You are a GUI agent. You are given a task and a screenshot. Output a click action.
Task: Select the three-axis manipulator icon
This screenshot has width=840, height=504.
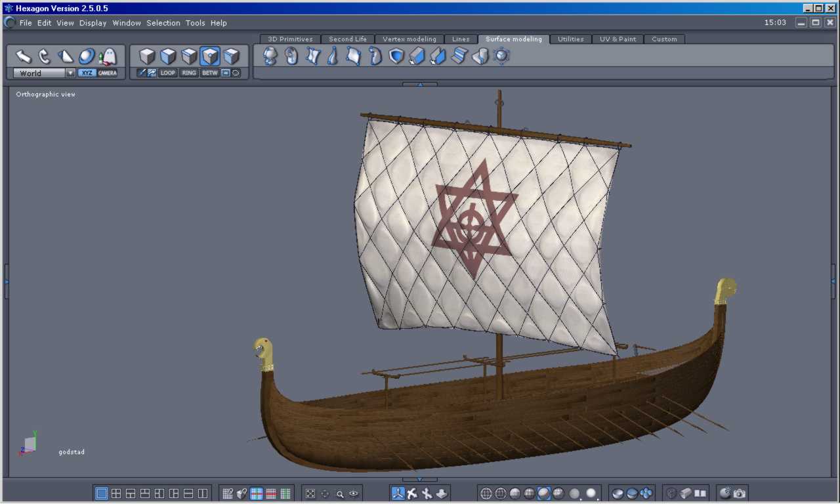click(x=398, y=493)
